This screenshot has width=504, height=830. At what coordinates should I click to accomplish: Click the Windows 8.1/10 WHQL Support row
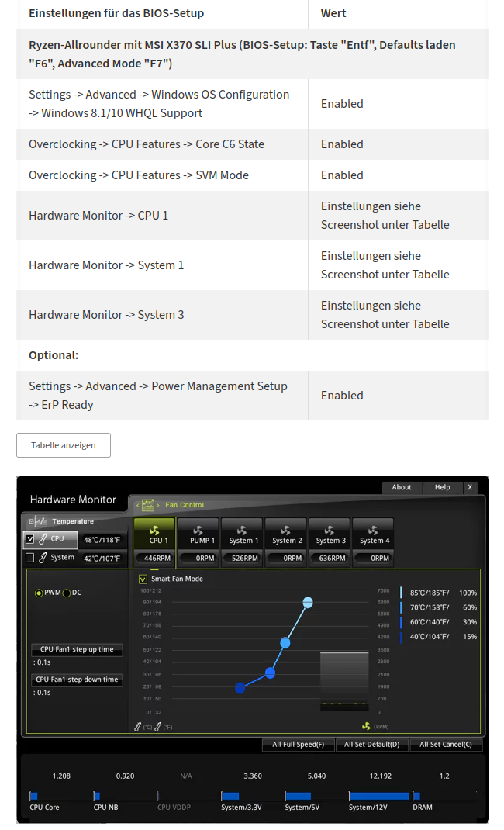pyautogui.click(x=253, y=104)
